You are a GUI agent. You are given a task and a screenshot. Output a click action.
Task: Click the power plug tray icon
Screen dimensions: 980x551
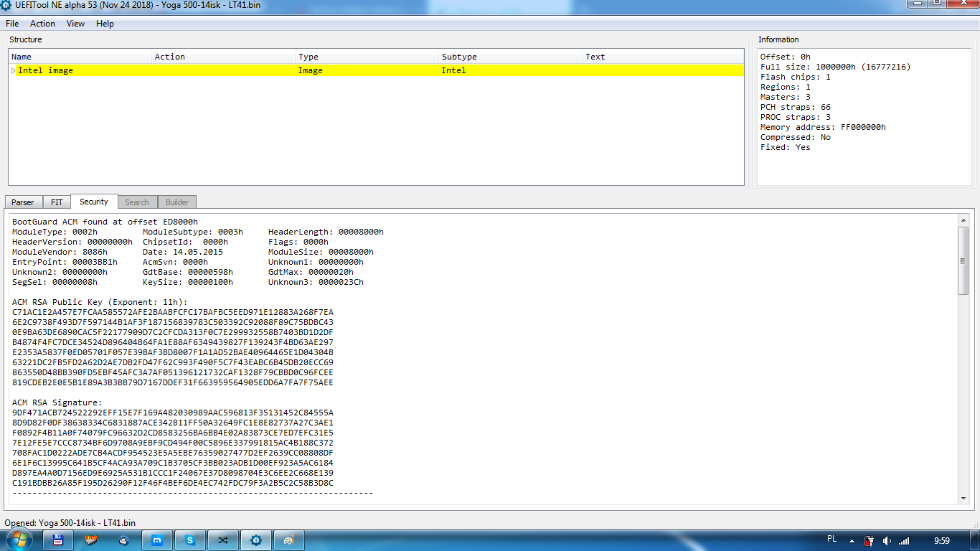tap(869, 540)
